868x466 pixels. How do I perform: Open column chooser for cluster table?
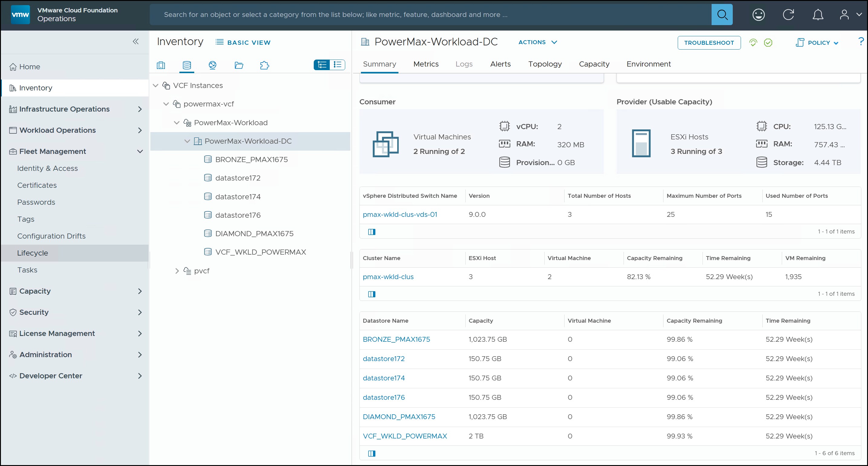point(372,294)
